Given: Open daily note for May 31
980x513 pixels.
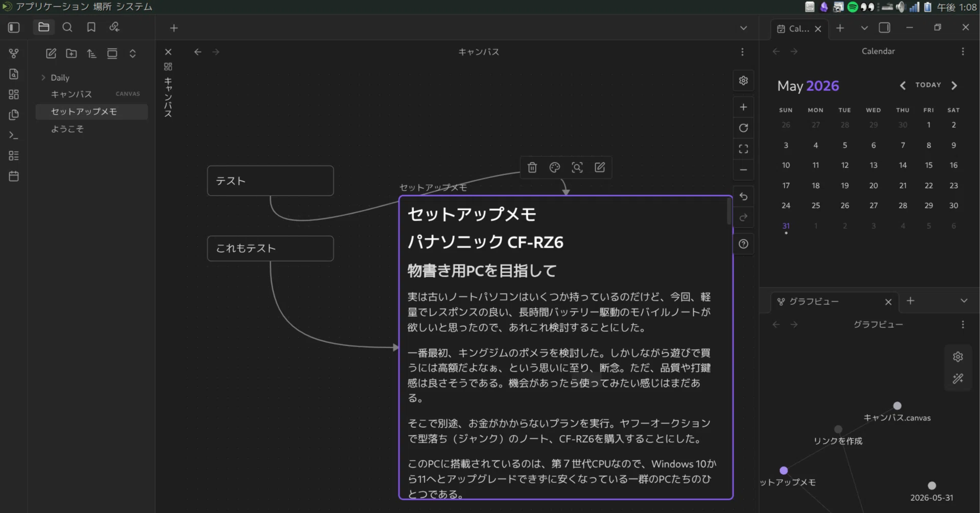Looking at the screenshot, I should [x=786, y=227].
